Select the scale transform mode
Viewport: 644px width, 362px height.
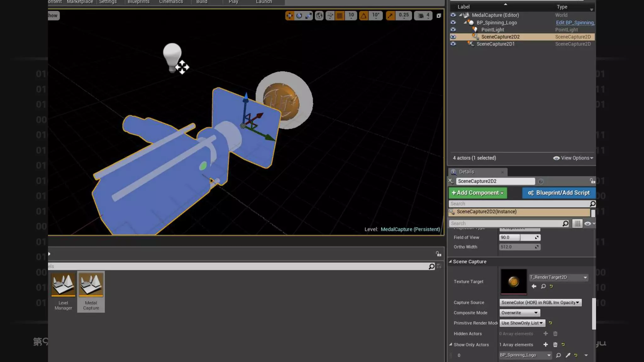(308, 15)
